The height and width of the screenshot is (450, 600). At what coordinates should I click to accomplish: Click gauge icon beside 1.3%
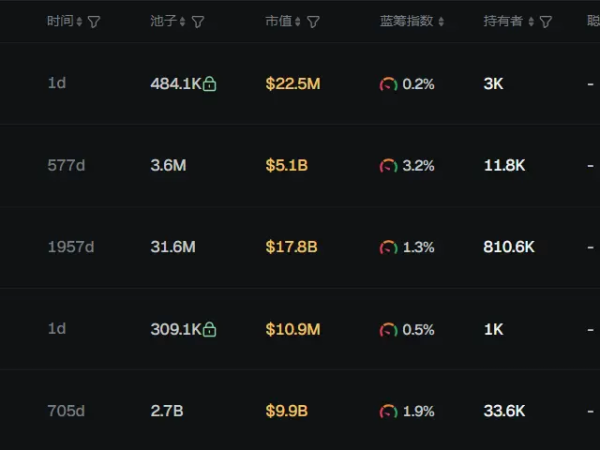388,247
